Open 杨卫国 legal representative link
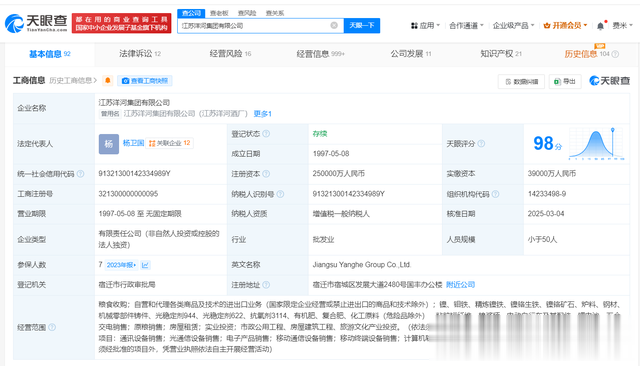Viewport: 640px width, 366px height. click(x=133, y=143)
